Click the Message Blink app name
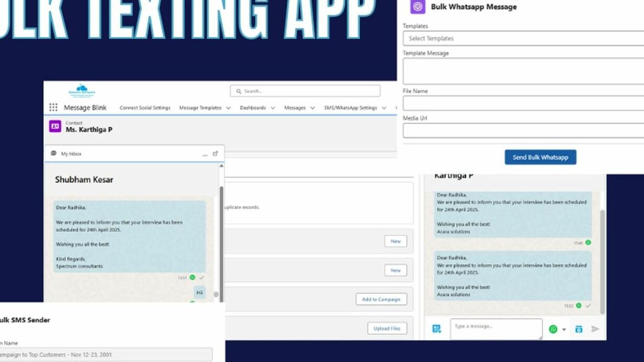Screen dimensions: 644x362 click(85, 107)
